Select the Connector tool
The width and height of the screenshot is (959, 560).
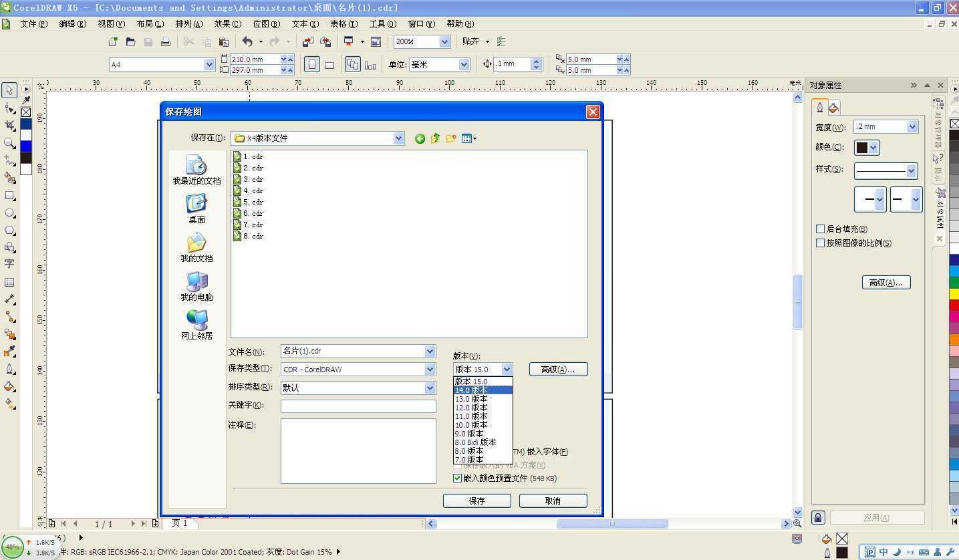[9, 317]
